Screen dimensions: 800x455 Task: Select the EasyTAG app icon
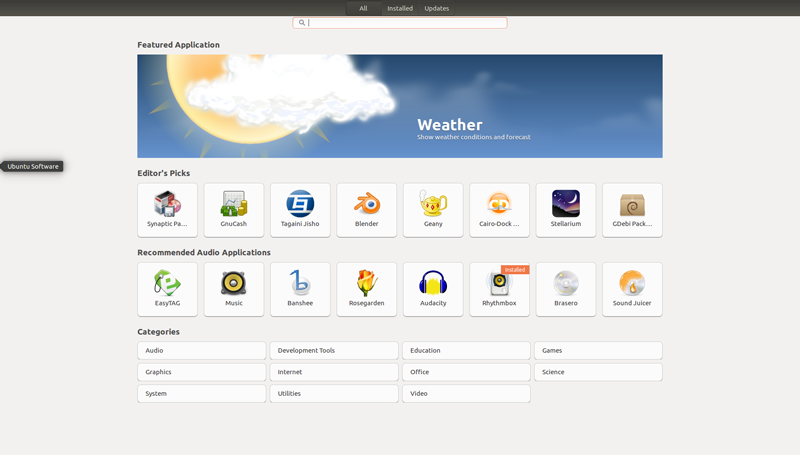point(167,283)
